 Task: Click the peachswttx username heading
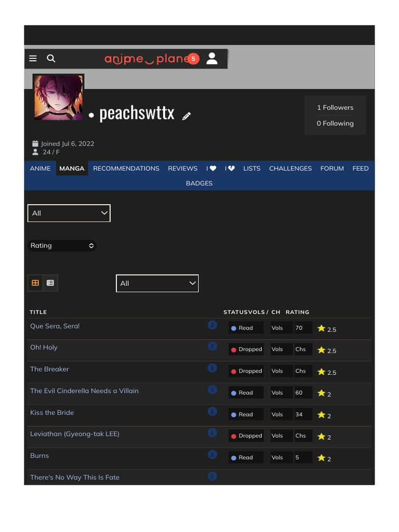[137, 113]
